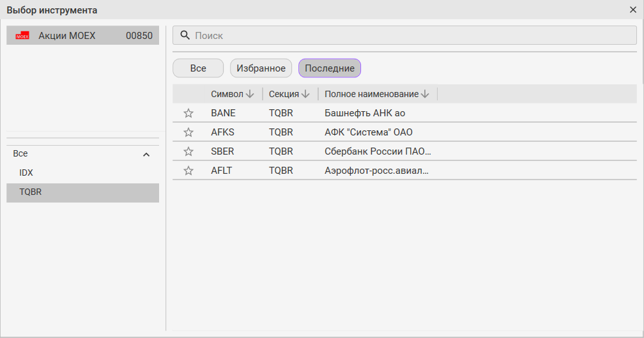
Task: Click the TQBR section cell for AFLT
Action: 281,171
